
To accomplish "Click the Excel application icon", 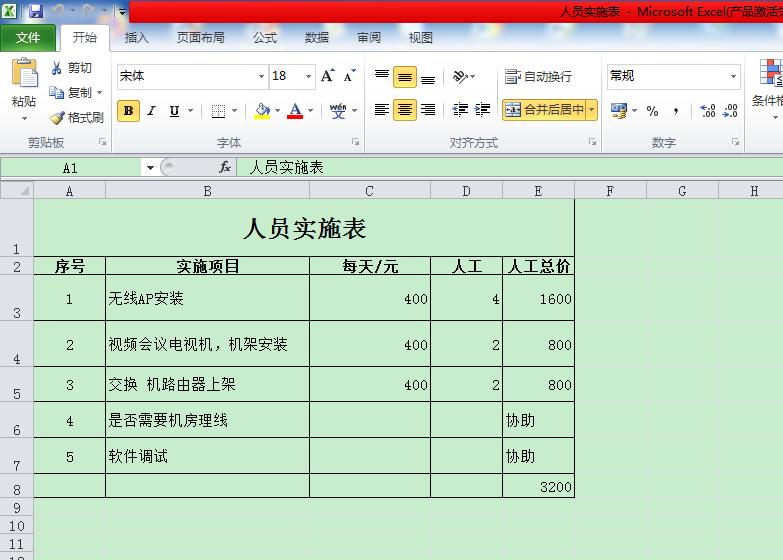I will (x=8, y=10).
